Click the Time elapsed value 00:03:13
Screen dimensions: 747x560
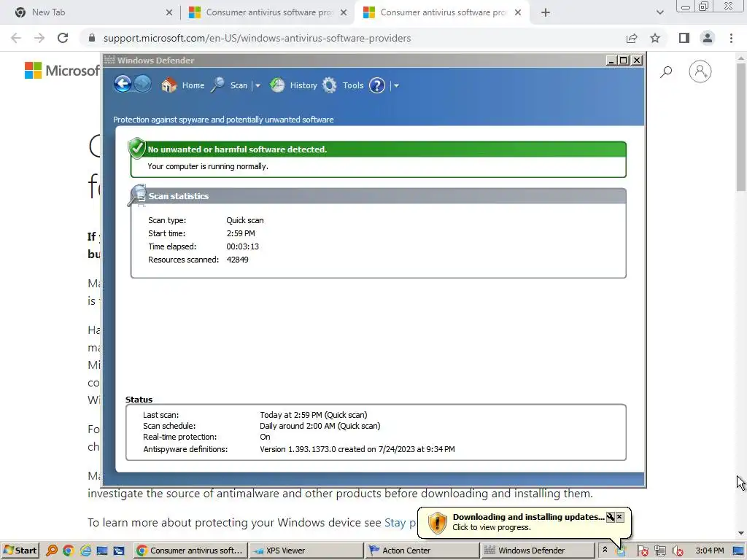(242, 246)
